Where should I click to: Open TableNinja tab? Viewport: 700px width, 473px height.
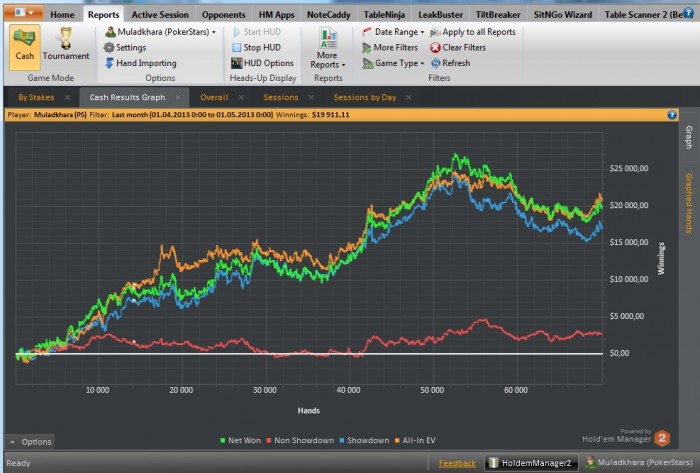click(384, 15)
